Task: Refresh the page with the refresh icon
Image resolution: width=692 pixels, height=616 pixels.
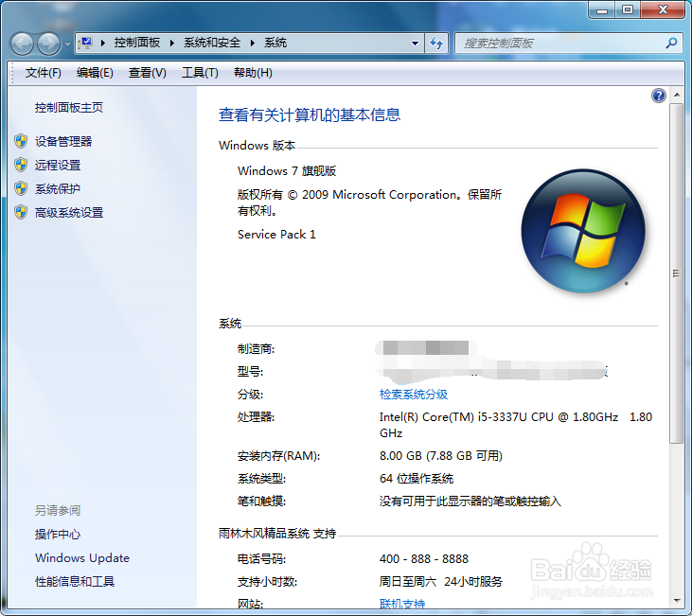Action: (x=436, y=44)
